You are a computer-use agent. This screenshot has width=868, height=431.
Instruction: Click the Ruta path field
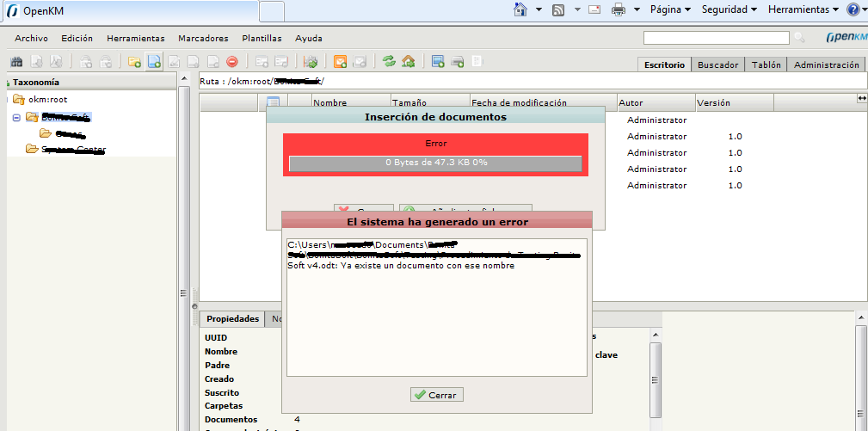[x=532, y=81]
